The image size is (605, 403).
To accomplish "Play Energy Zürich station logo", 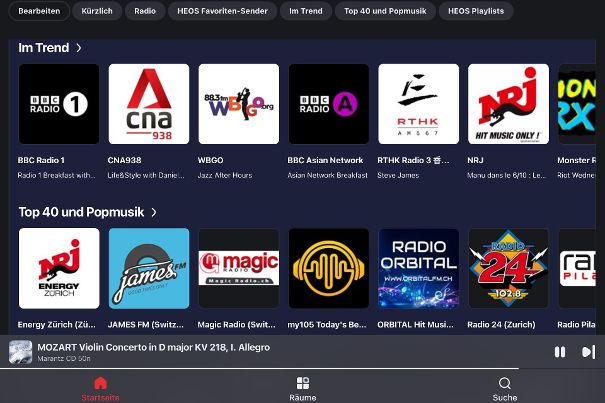I will pyautogui.click(x=59, y=268).
